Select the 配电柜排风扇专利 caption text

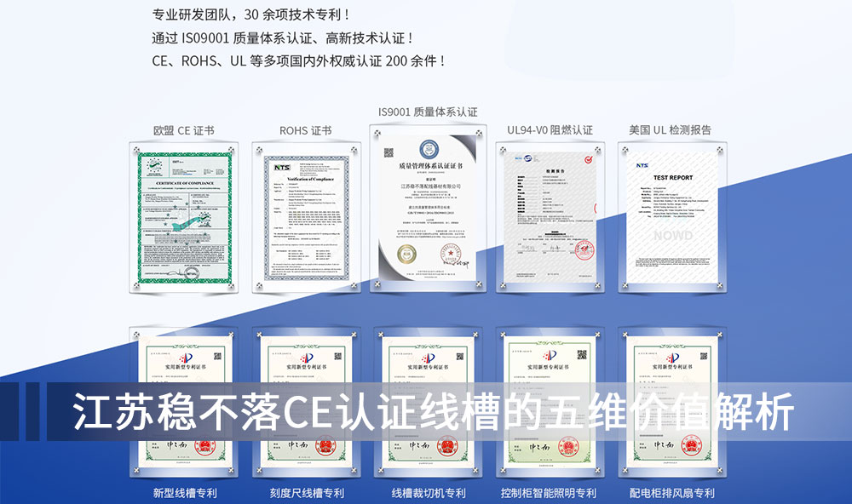click(671, 493)
